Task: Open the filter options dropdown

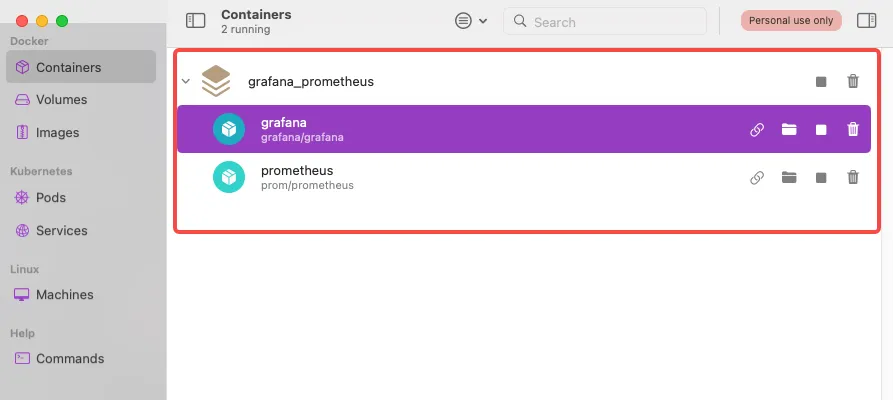Action: (x=471, y=21)
